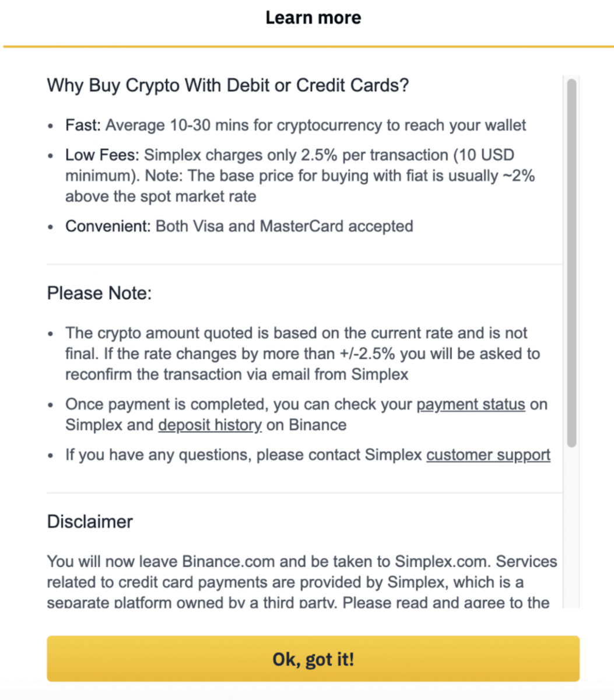Open the payment status link
614x700 pixels.
471,404
